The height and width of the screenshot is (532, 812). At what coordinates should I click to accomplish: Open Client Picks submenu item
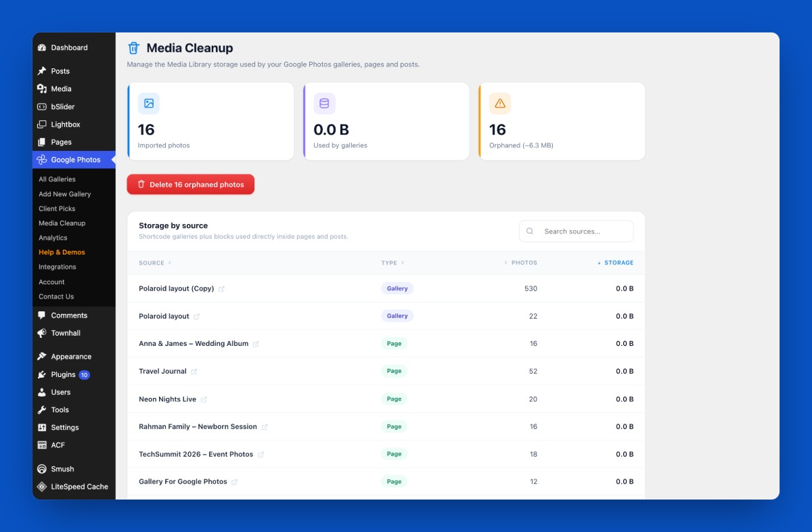tap(57, 209)
